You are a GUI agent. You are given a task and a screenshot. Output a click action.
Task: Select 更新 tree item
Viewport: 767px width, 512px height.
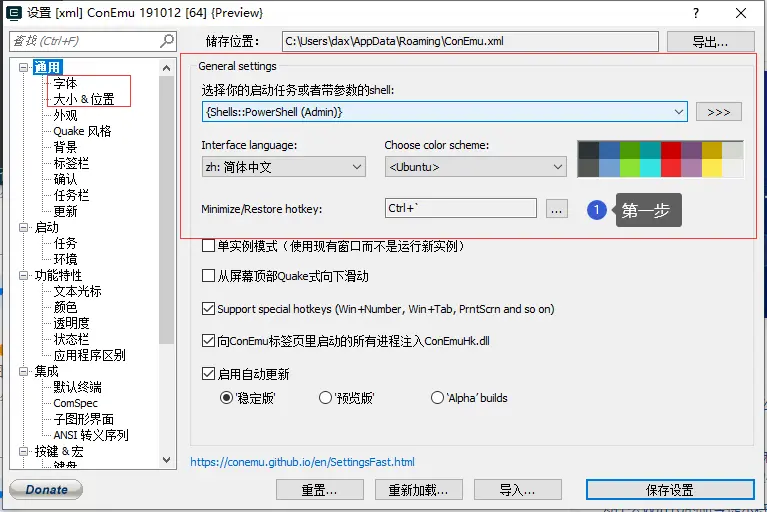point(65,211)
